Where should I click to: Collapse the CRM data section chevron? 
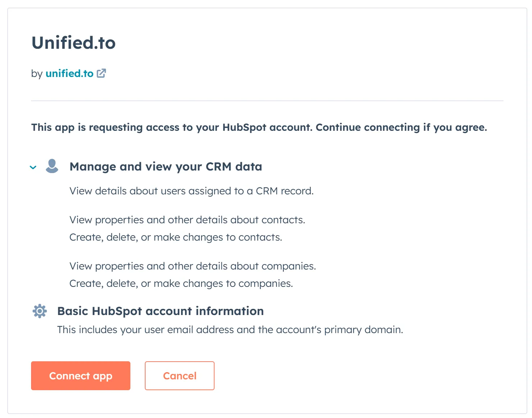pyautogui.click(x=33, y=167)
